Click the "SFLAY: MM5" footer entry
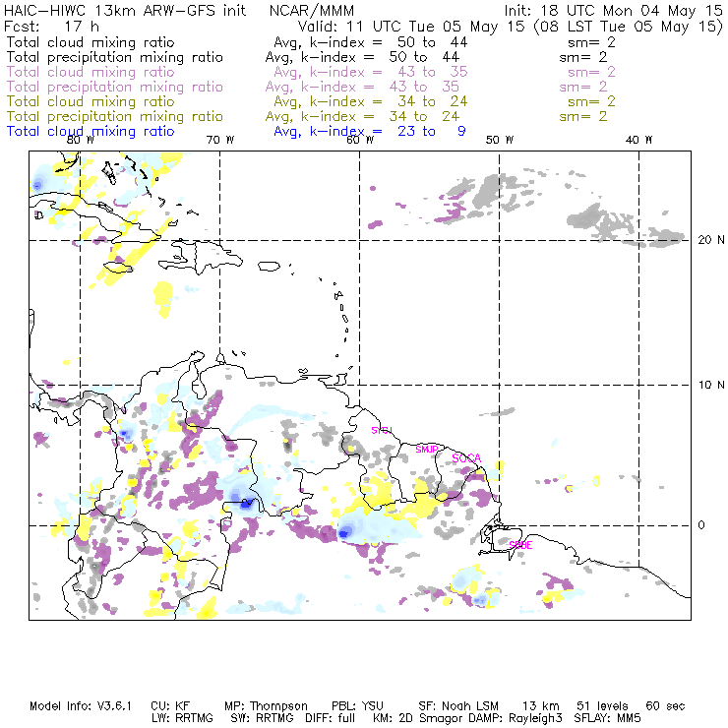Screen dimensions: 728x728 (607, 718)
